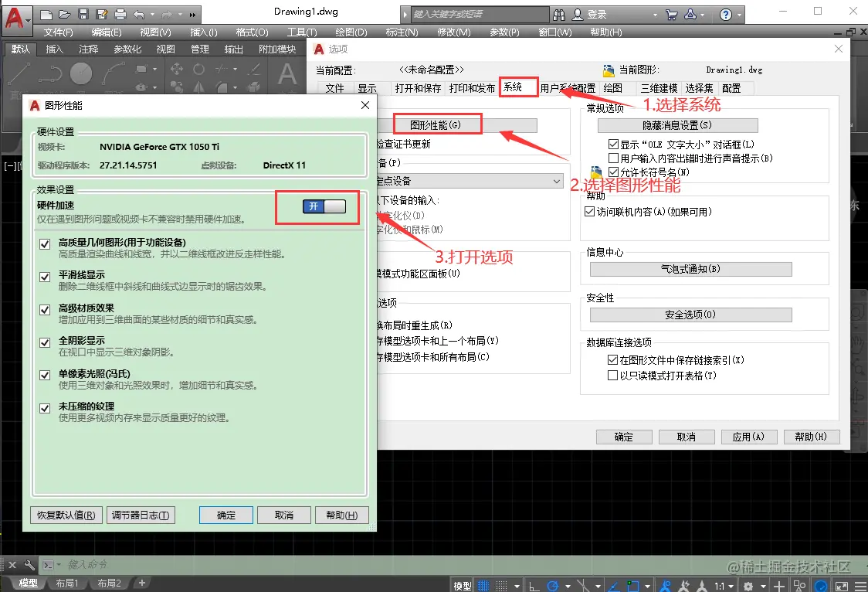
Task: Click the 应用(A) button in Options
Action: point(748,437)
